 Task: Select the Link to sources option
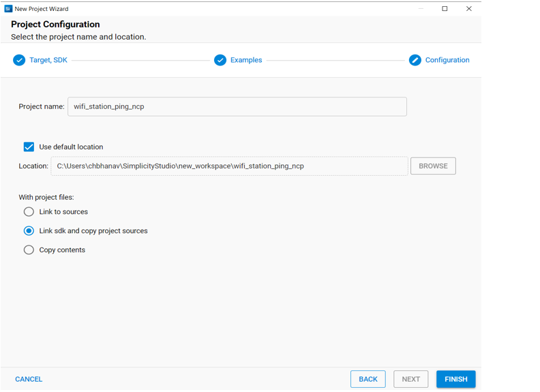click(29, 212)
